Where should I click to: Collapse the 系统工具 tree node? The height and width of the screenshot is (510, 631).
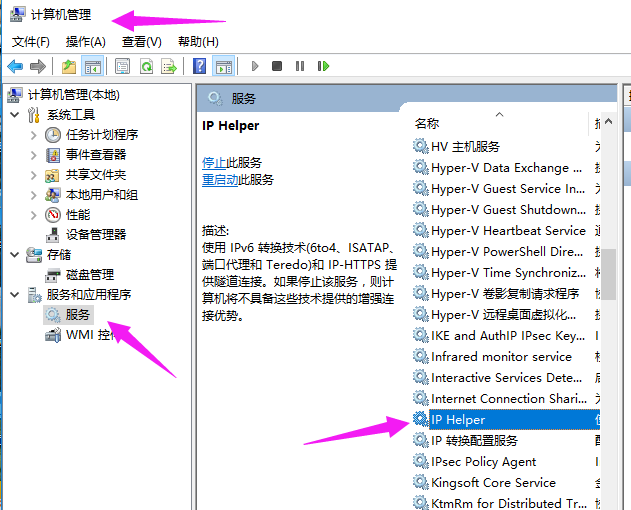(15, 115)
